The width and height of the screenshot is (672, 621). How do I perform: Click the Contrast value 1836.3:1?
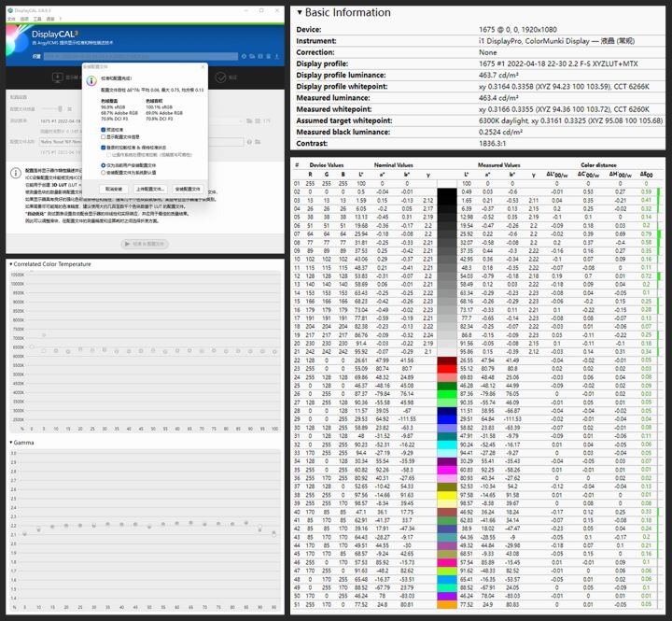click(x=492, y=143)
